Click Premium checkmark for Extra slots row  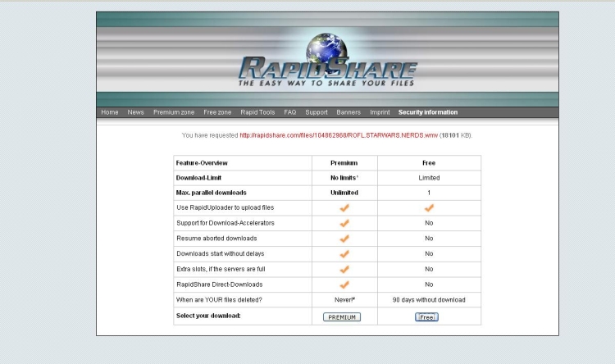tap(344, 270)
